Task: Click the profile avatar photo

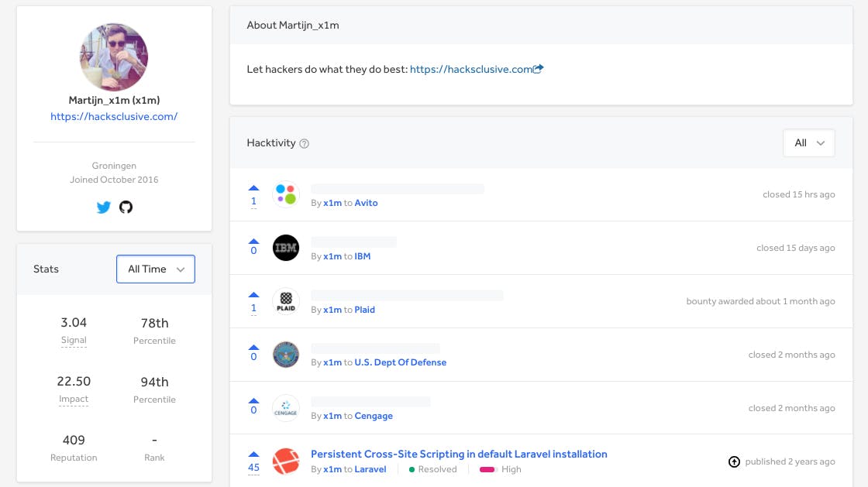Action: [x=114, y=57]
